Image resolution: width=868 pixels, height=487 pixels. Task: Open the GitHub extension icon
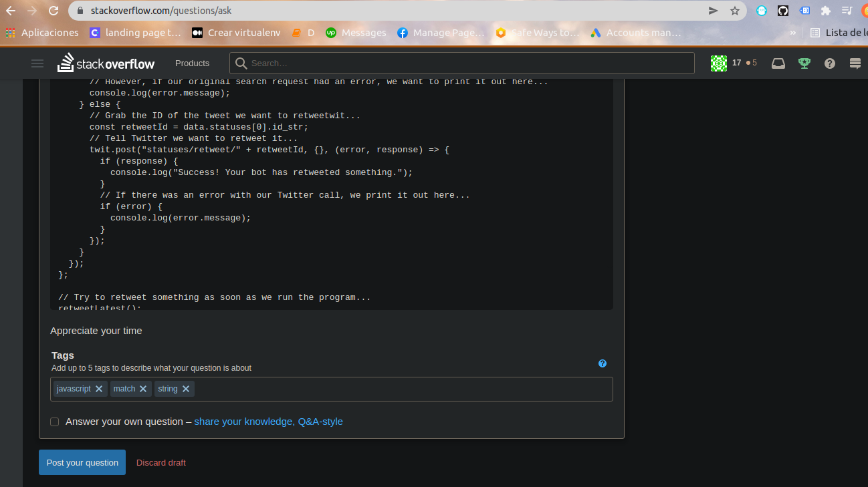tap(783, 11)
